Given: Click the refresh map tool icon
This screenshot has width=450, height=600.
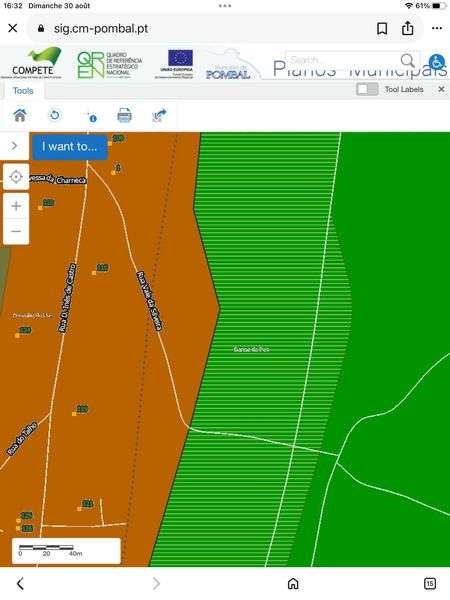Looking at the screenshot, I should pyautogui.click(x=55, y=115).
